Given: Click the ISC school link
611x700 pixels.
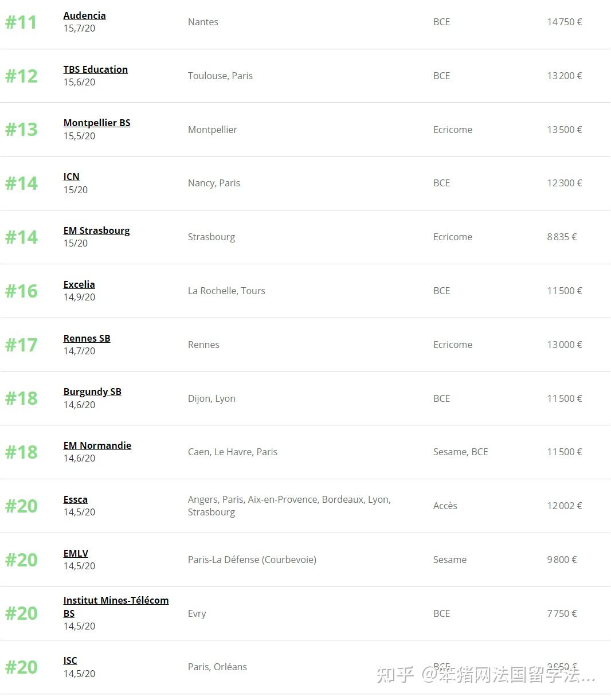Looking at the screenshot, I should tap(70, 660).
